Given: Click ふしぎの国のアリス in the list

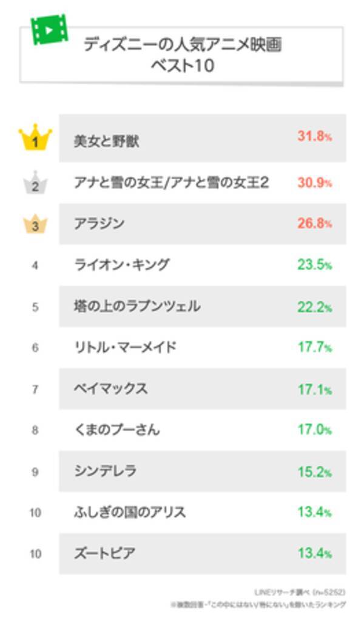Looking at the screenshot, I should (130, 512).
